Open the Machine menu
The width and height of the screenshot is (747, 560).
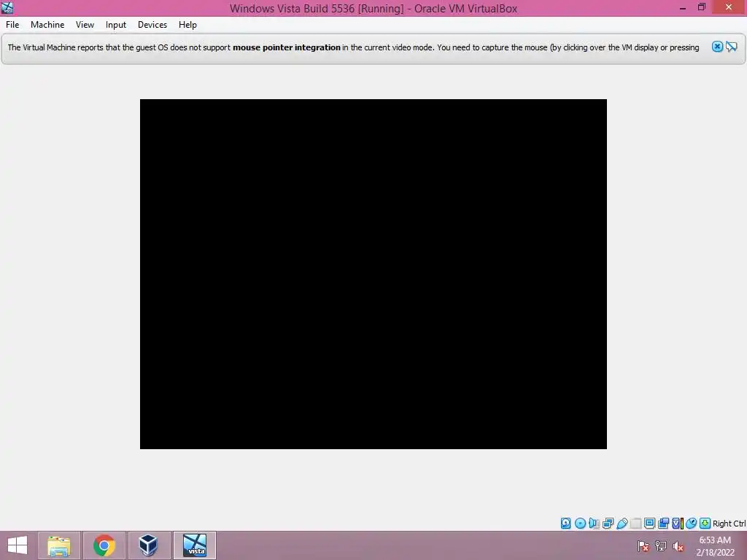coord(47,25)
